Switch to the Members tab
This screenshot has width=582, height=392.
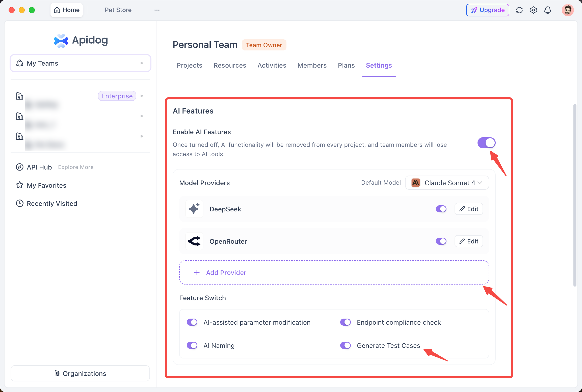(x=312, y=65)
